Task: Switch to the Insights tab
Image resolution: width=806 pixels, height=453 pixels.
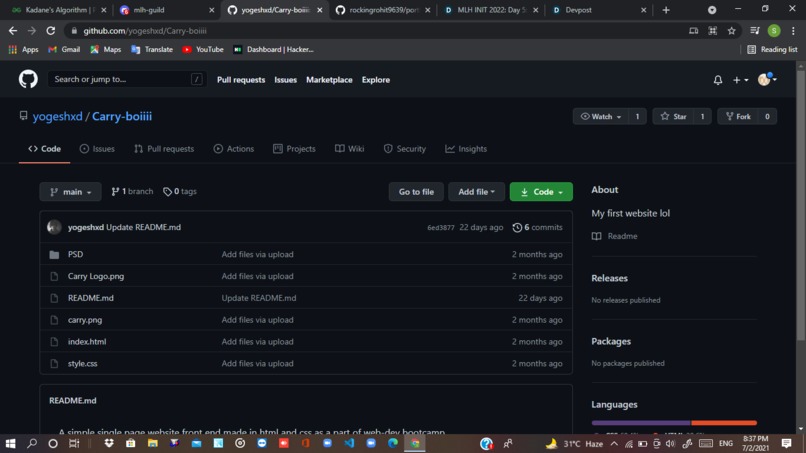Action: pos(466,149)
